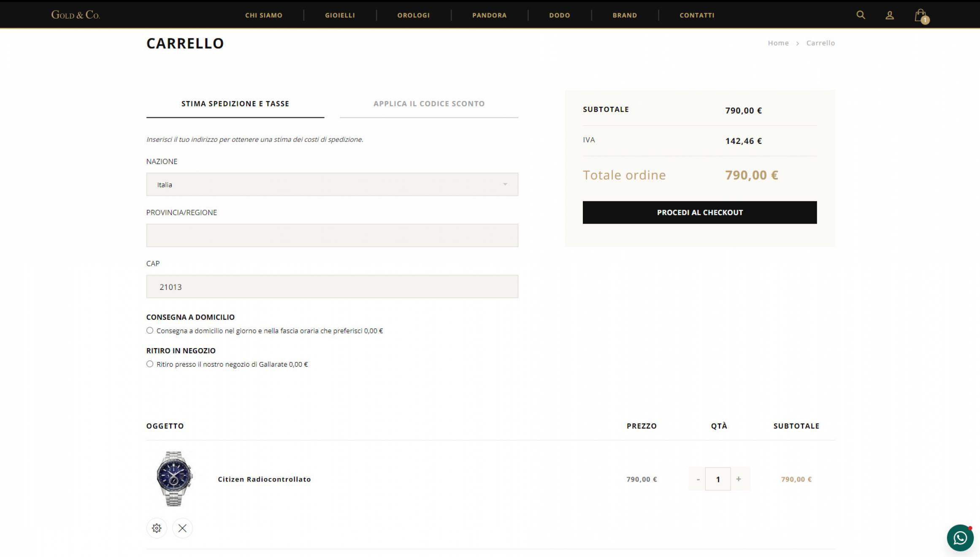980x557 pixels.
Task: Focus the Provincia/Regione input field
Action: [332, 235]
